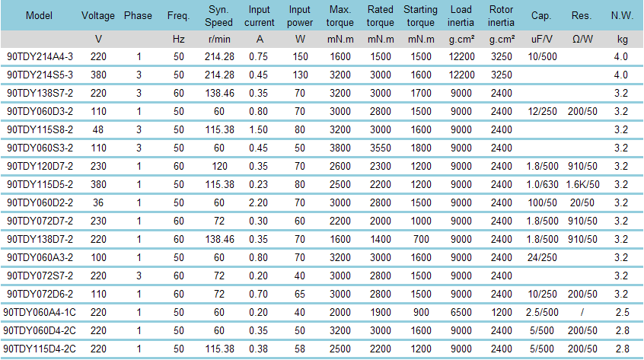
Task: Select model name 90TDY072D7-2
Action: point(40,221)
